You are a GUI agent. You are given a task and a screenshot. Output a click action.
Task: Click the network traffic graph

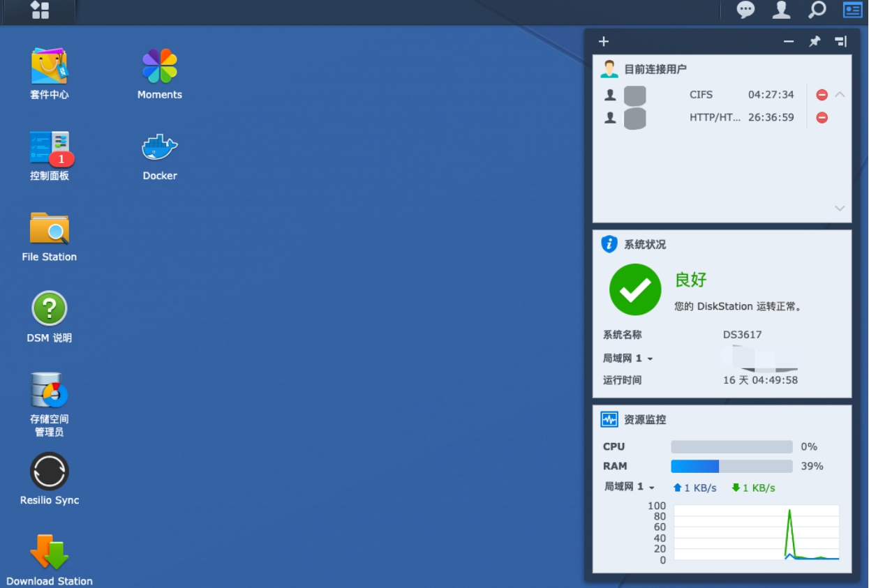click(x=756, y=532)
